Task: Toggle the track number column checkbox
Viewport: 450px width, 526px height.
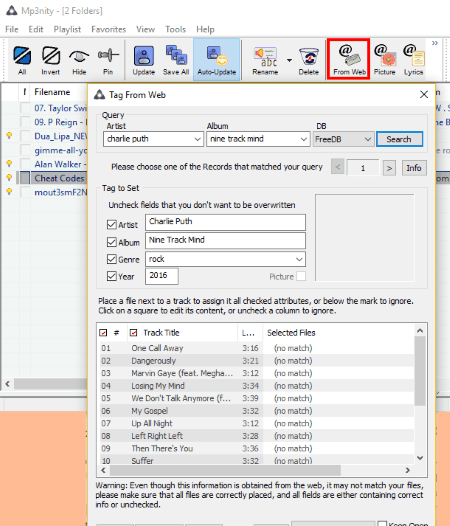Action: [103, 333]
